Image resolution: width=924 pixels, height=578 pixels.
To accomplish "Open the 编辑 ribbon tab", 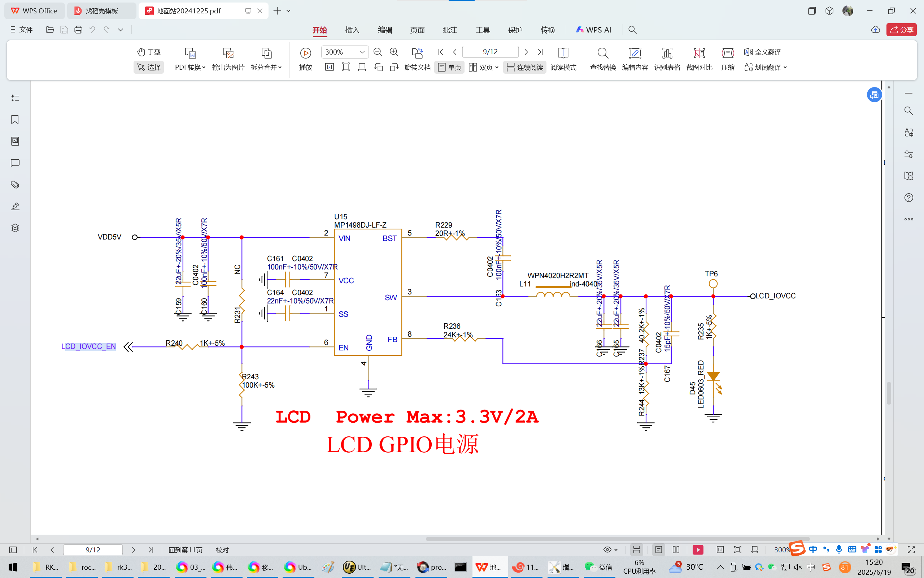I will [385, 30].
